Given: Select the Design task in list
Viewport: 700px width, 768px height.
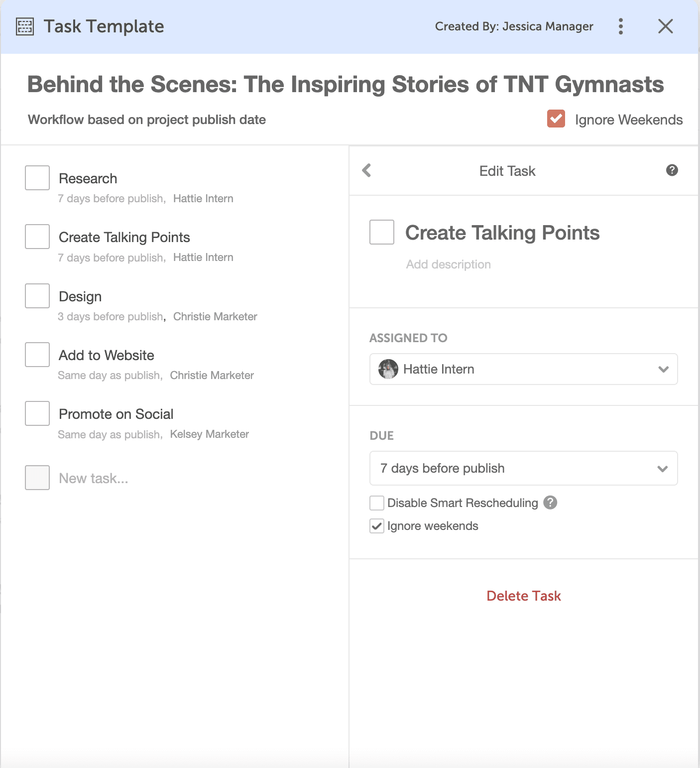Looking at the screenshot, I should tap(80, 297).
